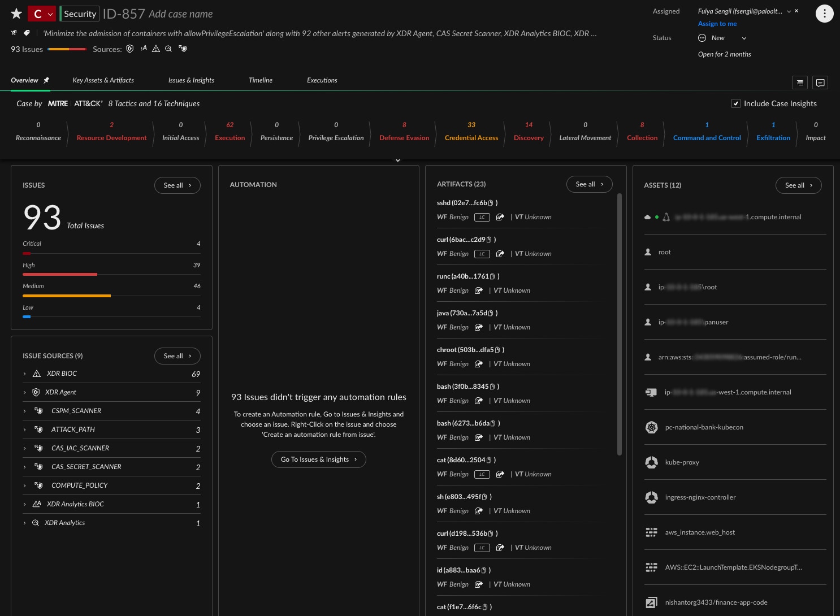Click the Medium severity progress bar
Image resolution: width=840 pixels, height=616 pixels.
click(x=111, y=296)
